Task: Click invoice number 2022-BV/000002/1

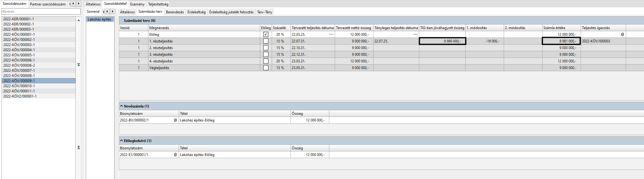Action: (134, 120)
